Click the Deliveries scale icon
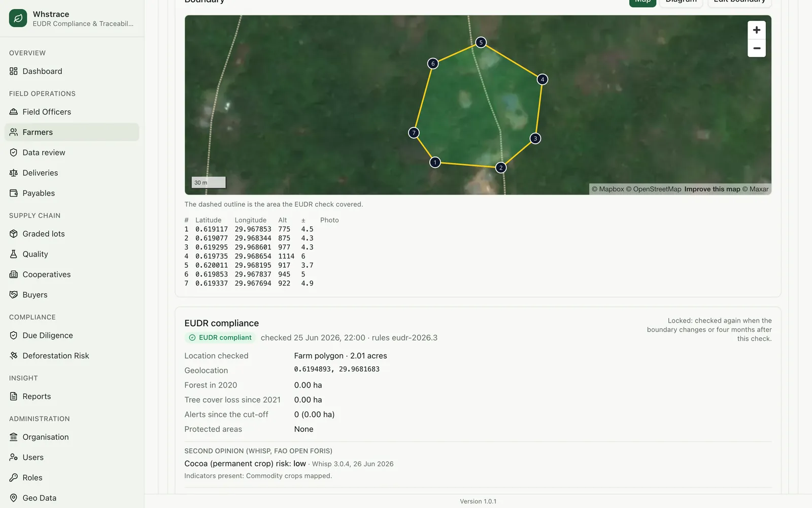Screen dimensions: 812x508 [14, 173]
